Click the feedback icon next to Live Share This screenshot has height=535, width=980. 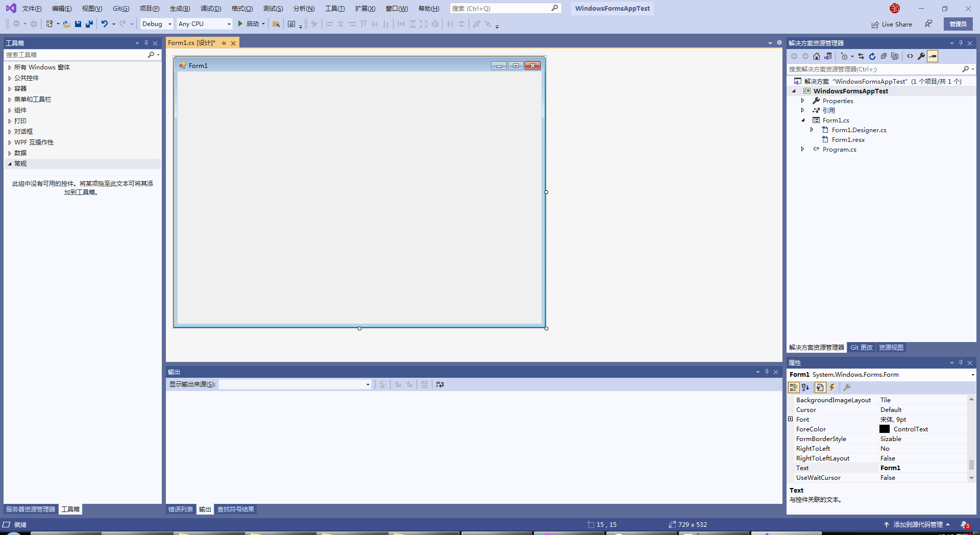(928, 24)
